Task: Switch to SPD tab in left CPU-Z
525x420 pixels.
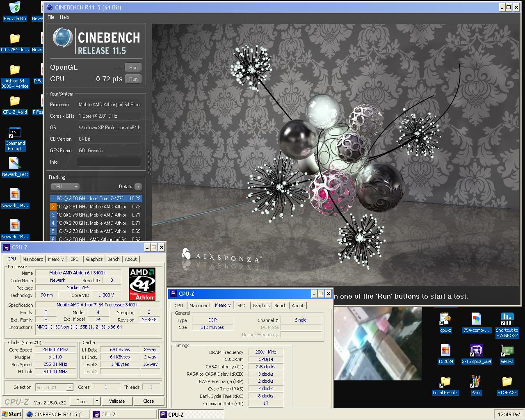Action: coord(74,259)
